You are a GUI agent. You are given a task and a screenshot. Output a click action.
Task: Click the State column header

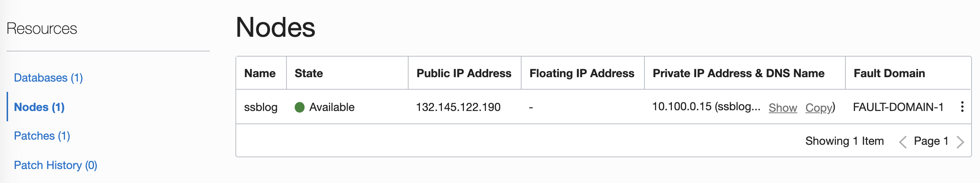(x=308, y=73)
